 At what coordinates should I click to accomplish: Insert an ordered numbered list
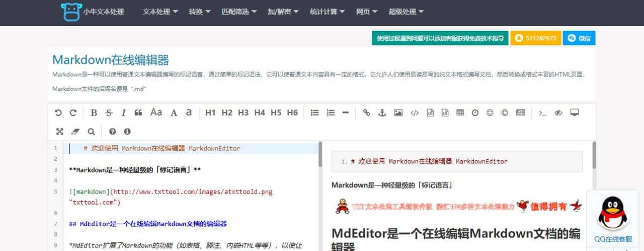tap(331, 113)
